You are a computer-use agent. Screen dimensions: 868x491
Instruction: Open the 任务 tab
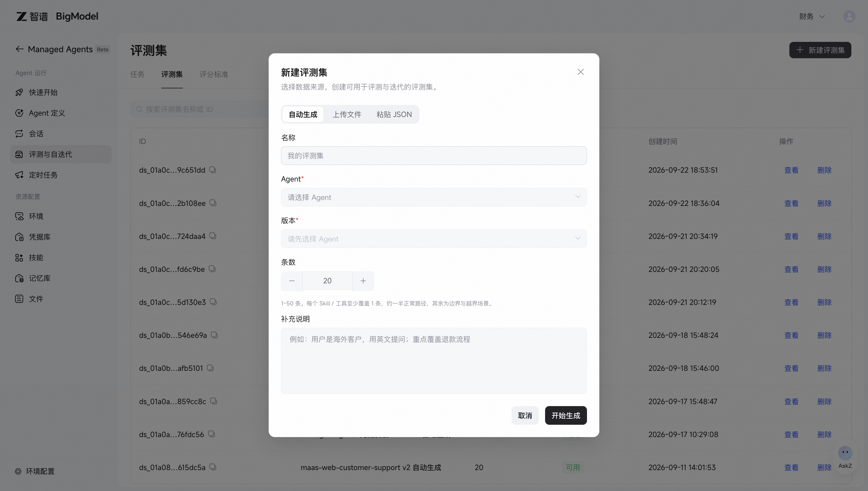(x=137, y=74)
